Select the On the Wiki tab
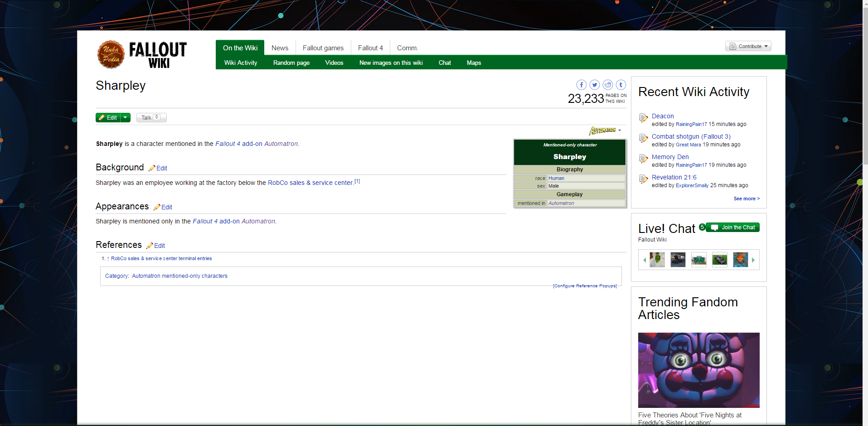This screenshot has height=426, width=868. (240, 48)
